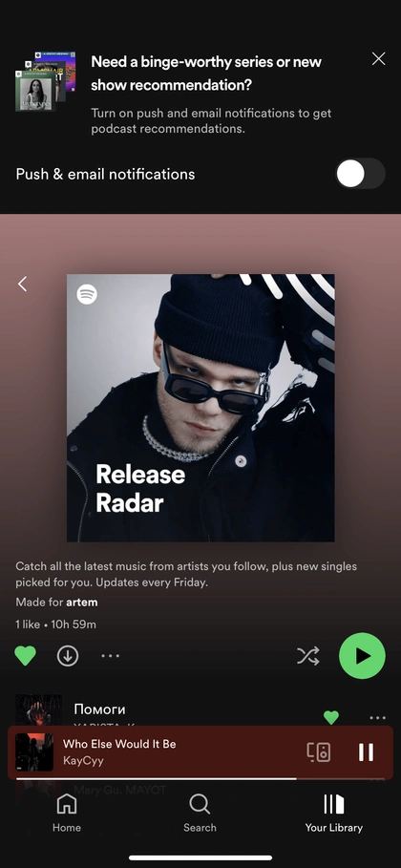Dismiss the podcast recommendation banner

pyautogui.click(x=378, y=59)
